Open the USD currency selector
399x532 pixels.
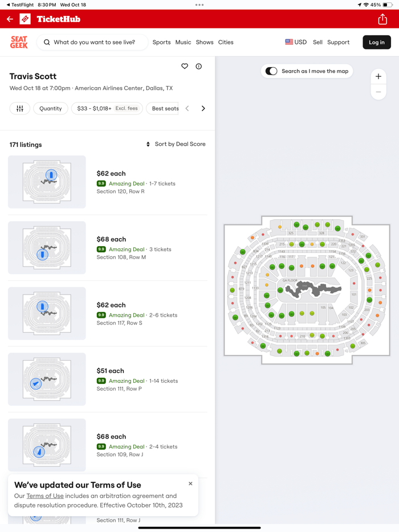click(x=296, y=42)
